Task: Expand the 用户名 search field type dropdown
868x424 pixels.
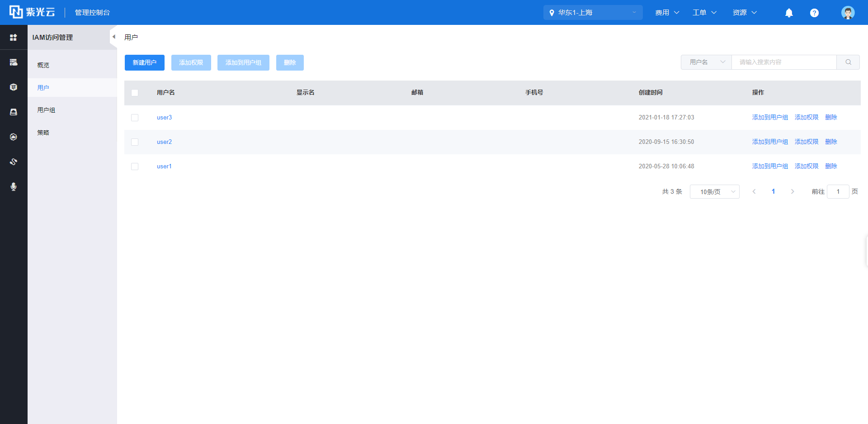Action: coord(706,62)
